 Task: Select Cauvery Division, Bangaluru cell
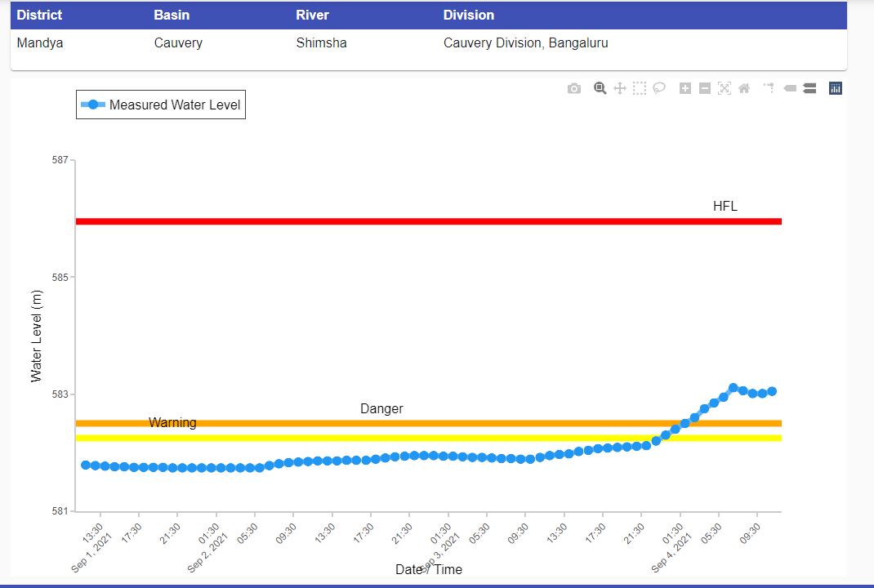pos(526,43)
